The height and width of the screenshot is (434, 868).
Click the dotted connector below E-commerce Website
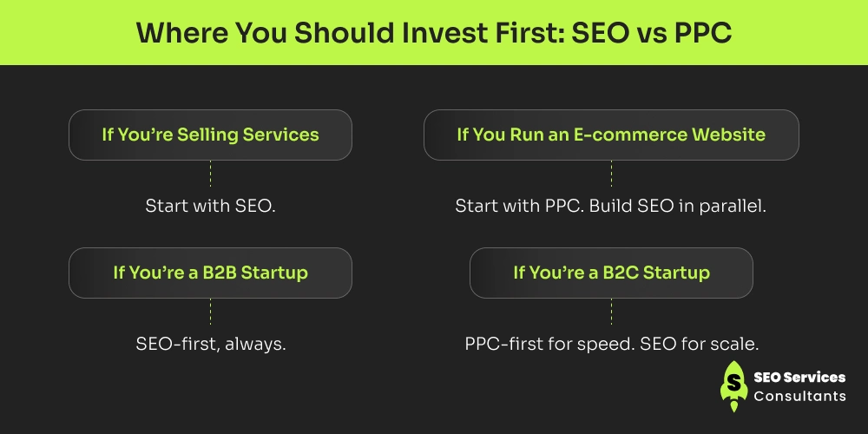(x=611, y=173)
